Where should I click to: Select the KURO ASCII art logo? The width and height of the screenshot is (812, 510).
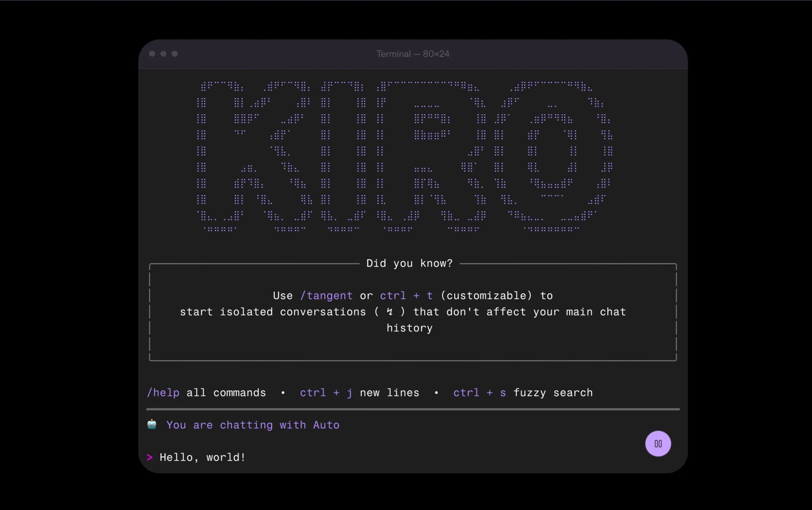(x=404, y=156)
